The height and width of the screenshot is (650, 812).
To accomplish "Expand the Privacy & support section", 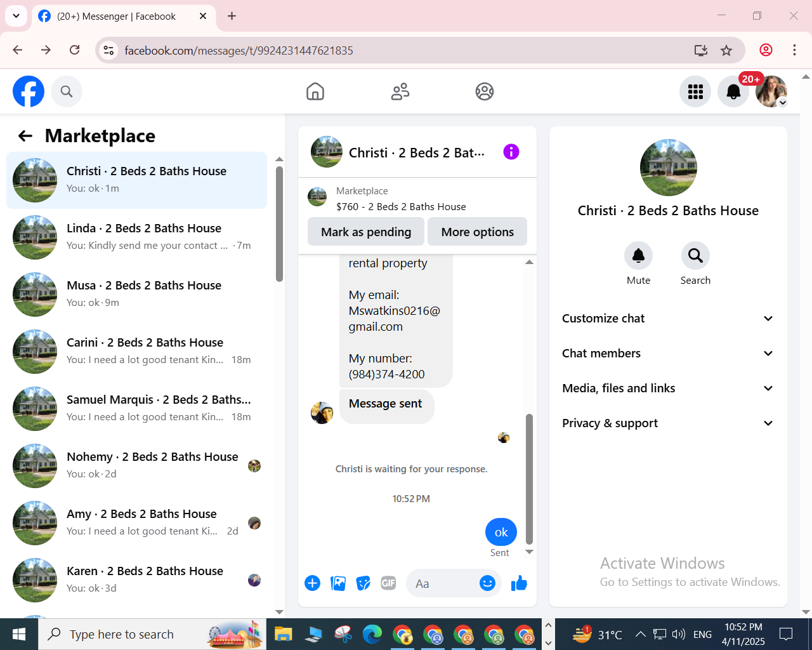I will [x=668, y=423].
